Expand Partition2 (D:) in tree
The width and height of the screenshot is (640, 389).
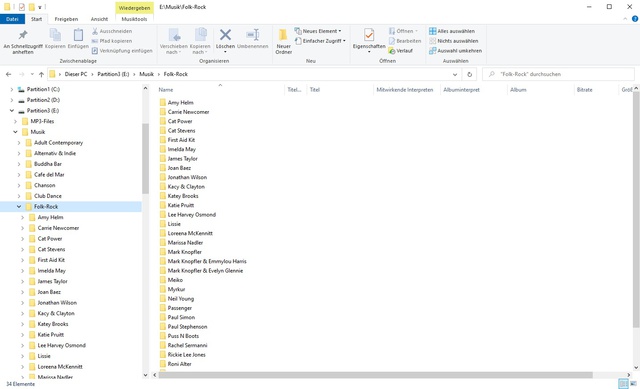click(11, 100)
